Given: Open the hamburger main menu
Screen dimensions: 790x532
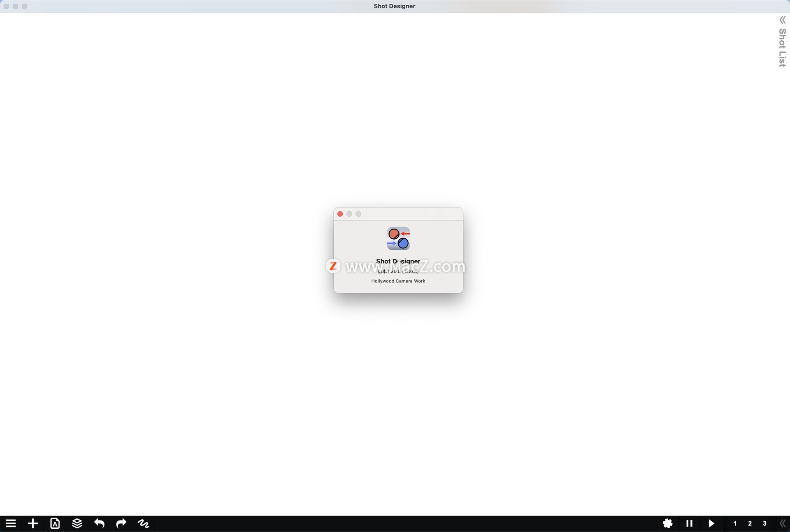Looking at the screenshot, I should [x=11, y=523].
